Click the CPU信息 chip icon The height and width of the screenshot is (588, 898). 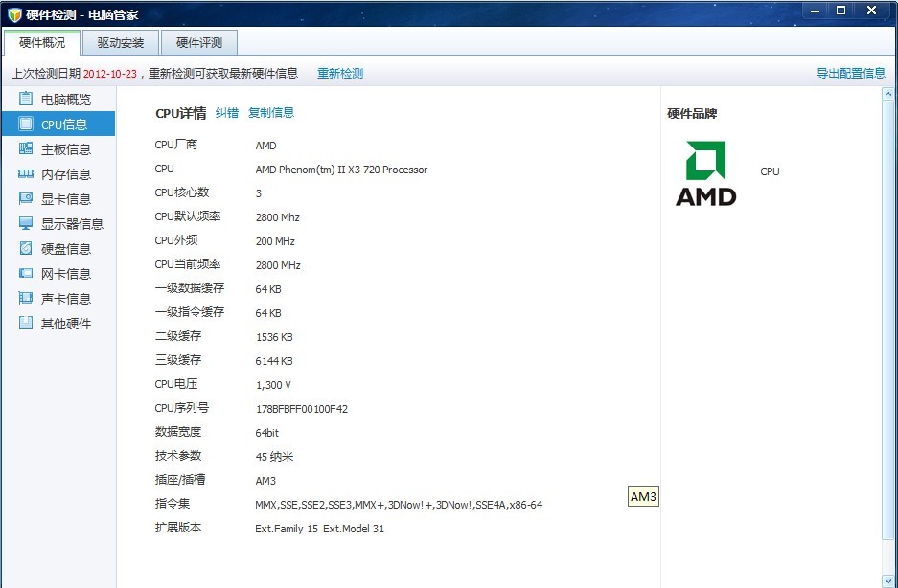coord(26,124)
